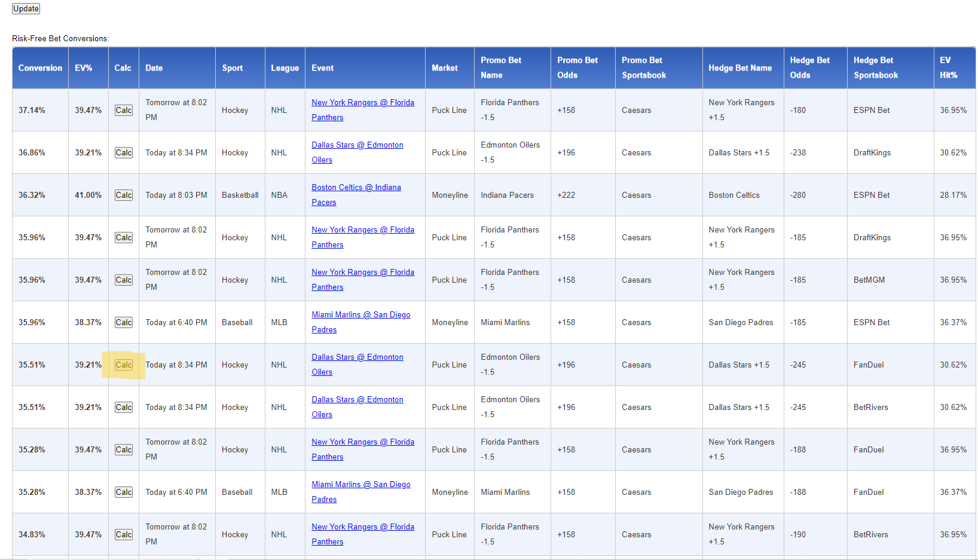Click the Promo Bet Name column header
978x560 pixels.
point(512,68)
